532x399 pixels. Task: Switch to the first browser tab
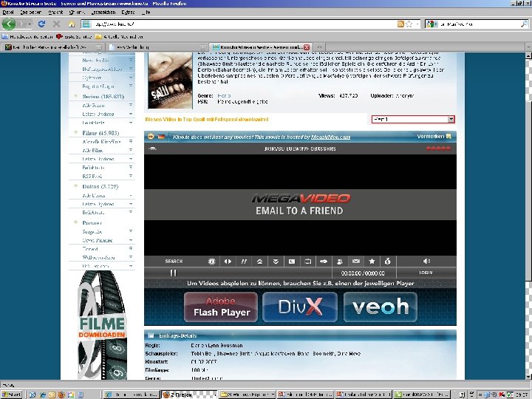(52, 47)
